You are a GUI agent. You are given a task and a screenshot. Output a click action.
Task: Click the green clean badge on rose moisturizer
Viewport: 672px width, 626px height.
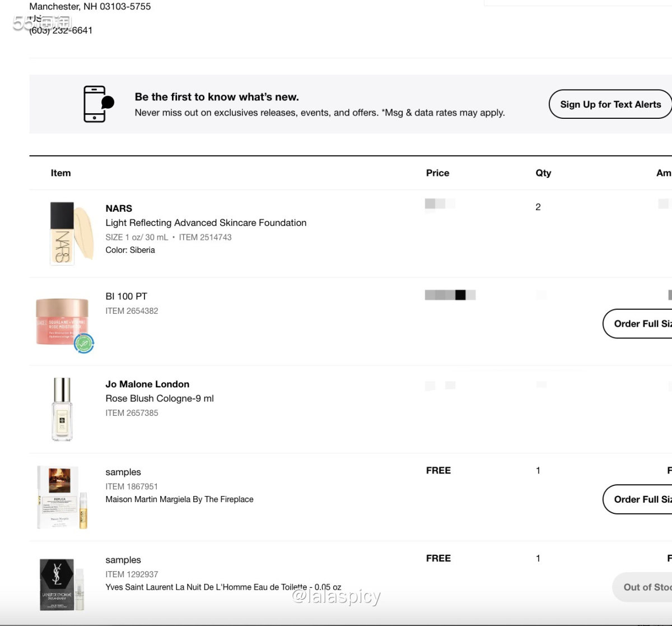[x=84, y=343]
